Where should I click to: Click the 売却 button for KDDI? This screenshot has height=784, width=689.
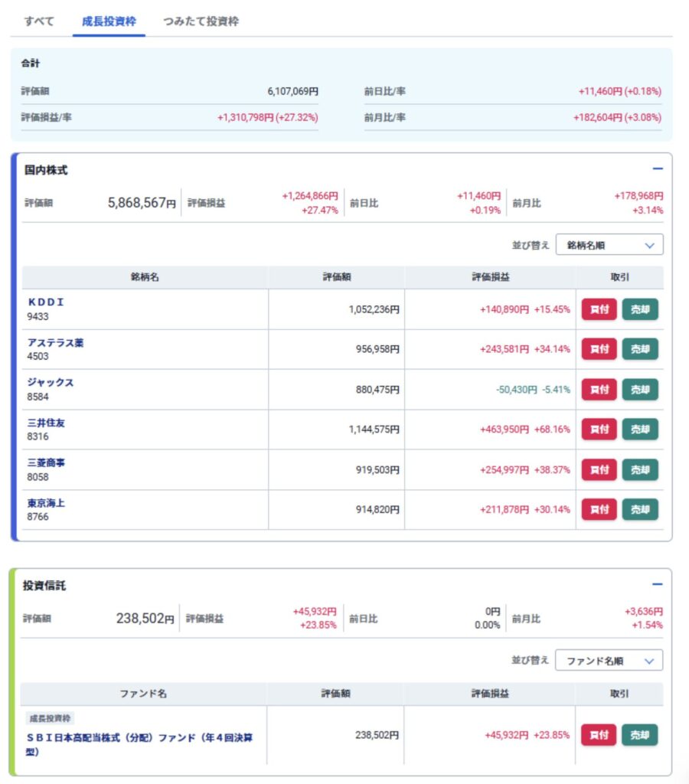(639, 309)
